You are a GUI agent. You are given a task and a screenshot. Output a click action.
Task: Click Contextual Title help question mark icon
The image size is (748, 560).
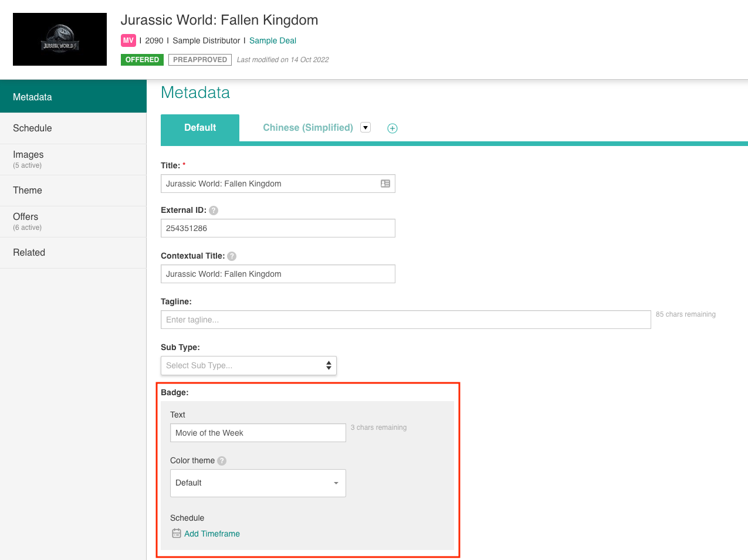coord(232,256)
